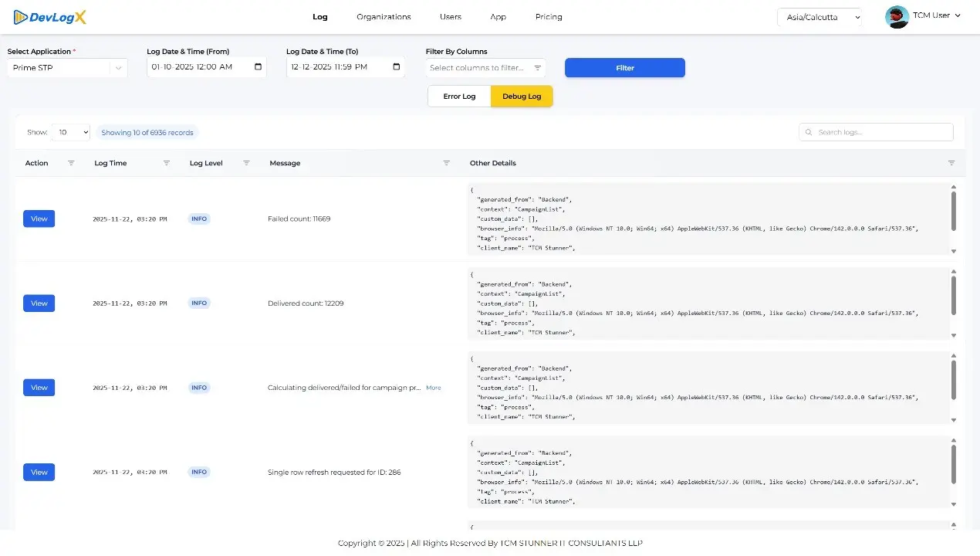Click the Log Level column filter icon
Image resolution: width=980 pixels, height=556 pixels.
pos(247,163)
